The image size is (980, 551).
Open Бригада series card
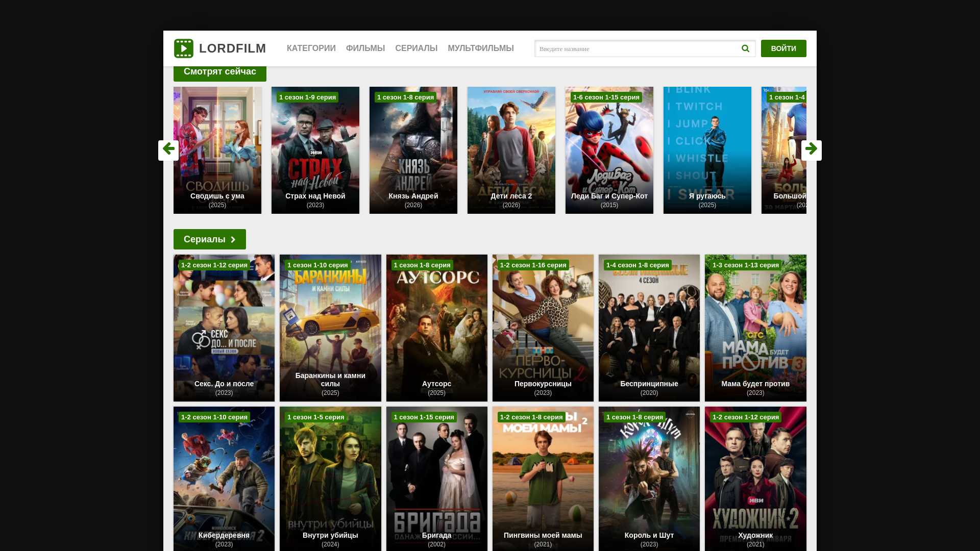[437, 479]
